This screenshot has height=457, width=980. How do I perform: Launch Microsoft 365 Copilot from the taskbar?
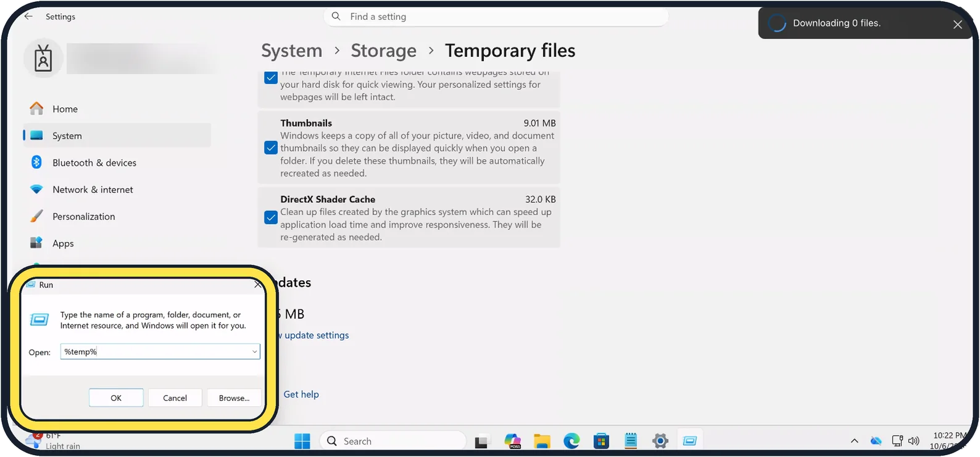(512, 441)
